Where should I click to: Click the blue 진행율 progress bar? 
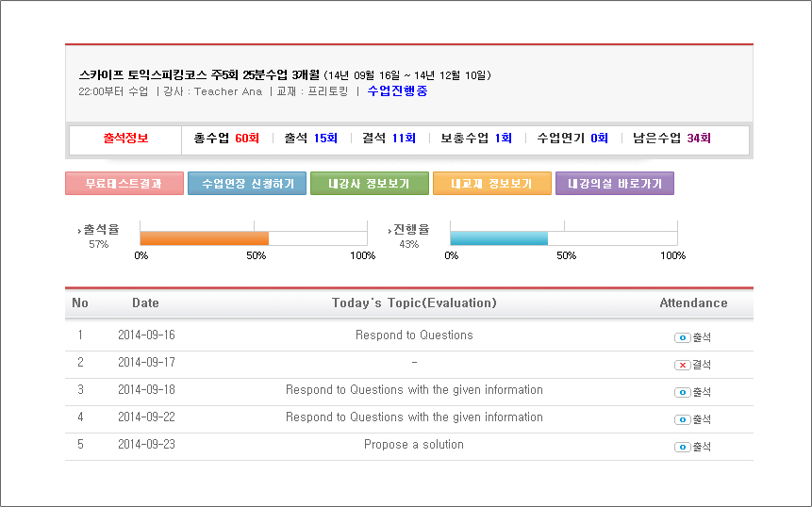click(x=499, y=238)
